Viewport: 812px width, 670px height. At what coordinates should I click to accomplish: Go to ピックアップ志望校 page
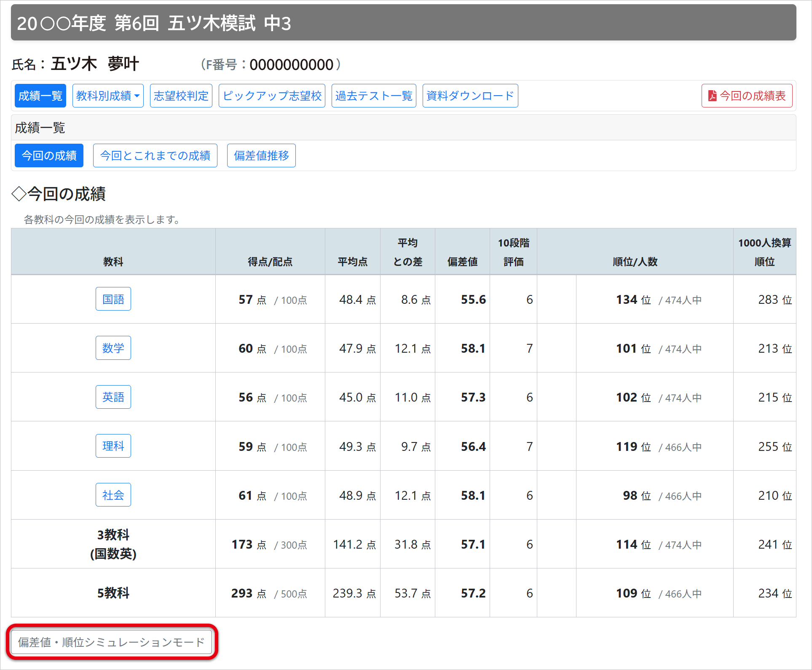(272, 96)
